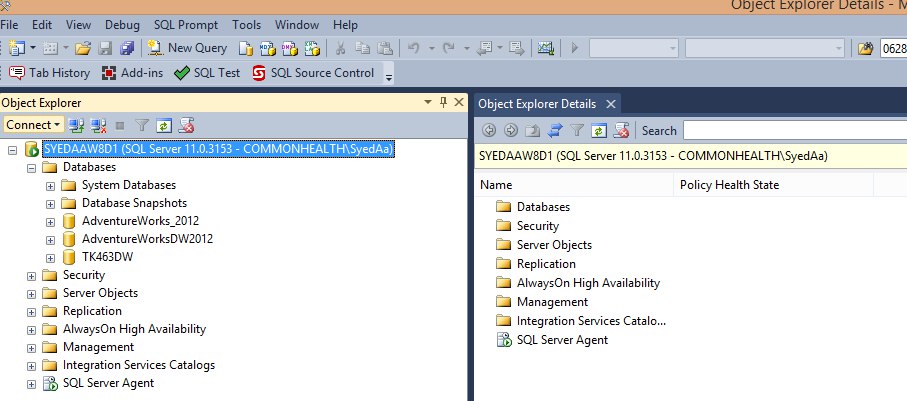This screenshot has height=401, width=907.
Task: Click the Add-ins toolbar icon
Action: [132, 73]
